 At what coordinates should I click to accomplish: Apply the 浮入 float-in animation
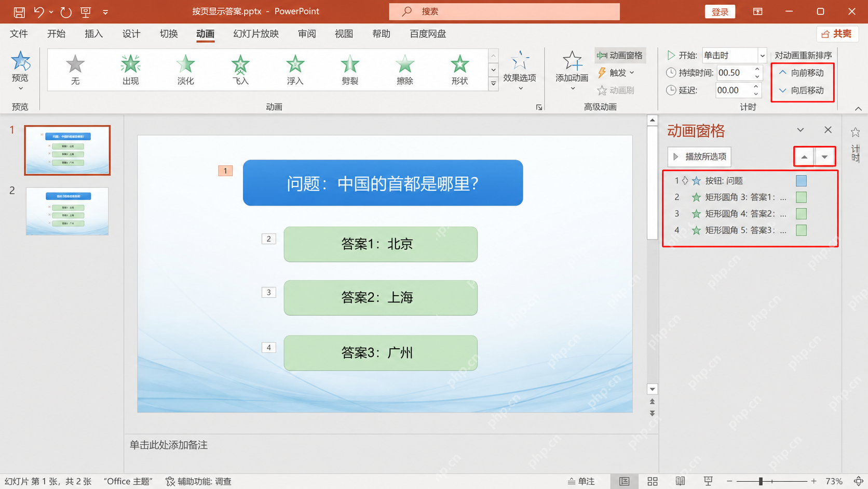pos(295,70)
